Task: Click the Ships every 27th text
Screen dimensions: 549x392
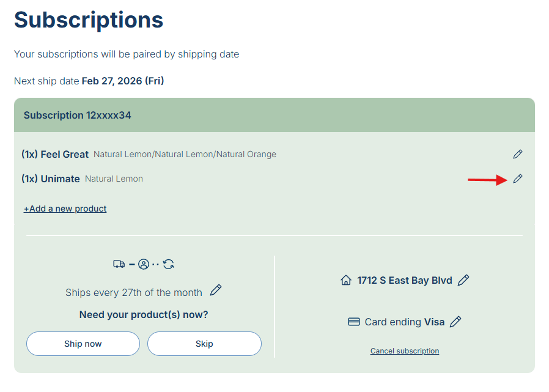Action: point(134,292)
